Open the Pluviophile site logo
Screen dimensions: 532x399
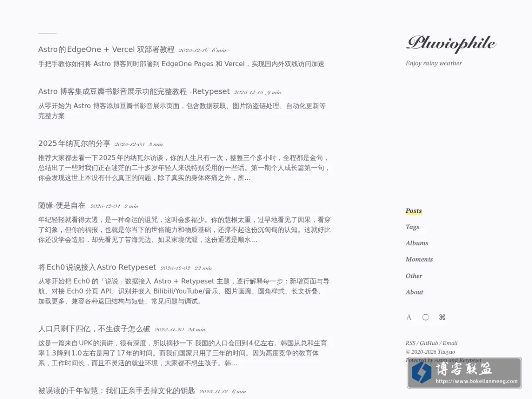coord(451,43)
